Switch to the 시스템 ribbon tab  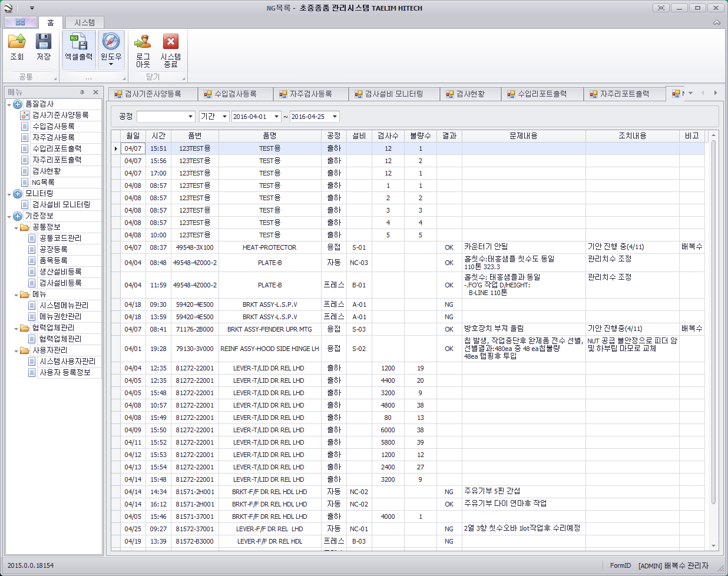pos(84,22)
